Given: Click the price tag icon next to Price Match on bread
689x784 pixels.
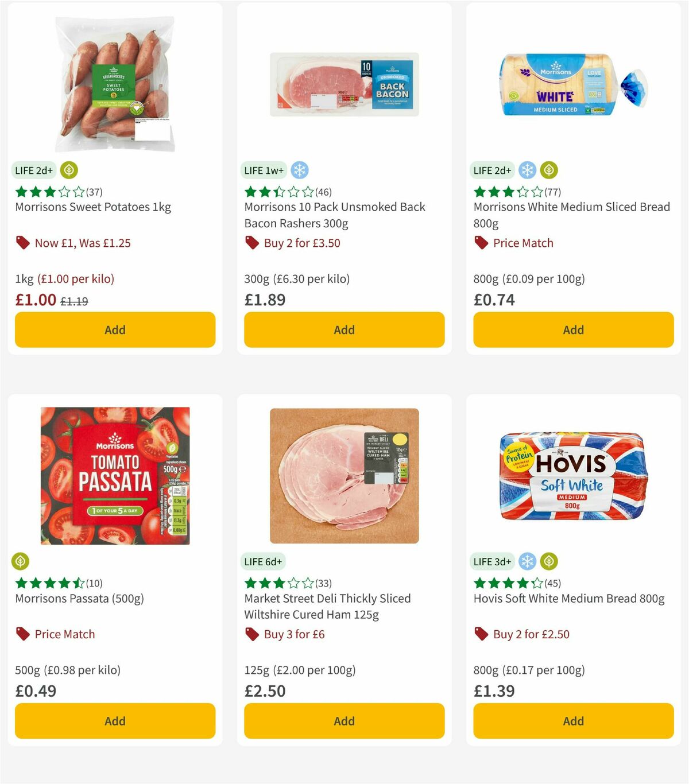Looking at the screenshot, I should [481, 243].
